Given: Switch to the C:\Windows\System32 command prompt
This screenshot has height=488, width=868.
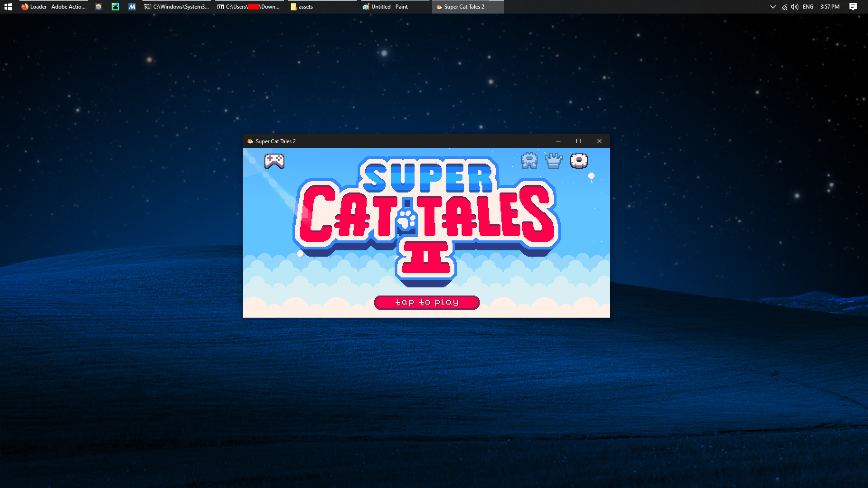Looking at the screenshot, I should (x=177, y=7).
